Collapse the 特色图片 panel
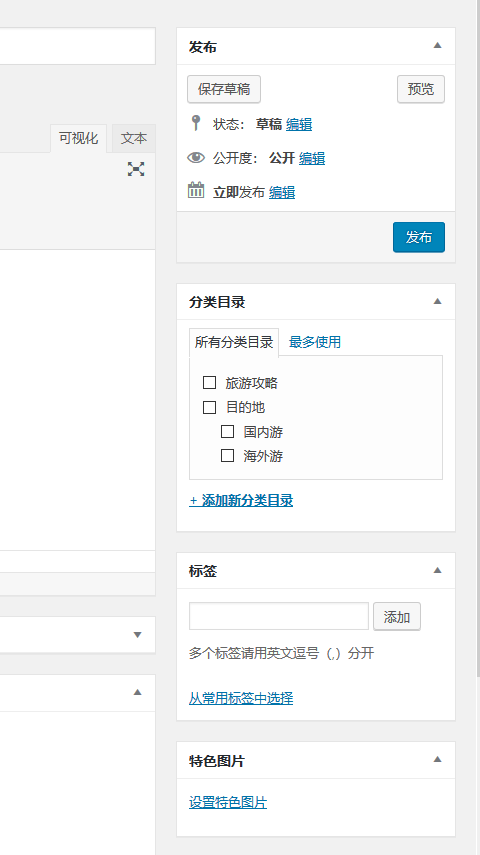The image size is (480, 855). pos(437,760)
